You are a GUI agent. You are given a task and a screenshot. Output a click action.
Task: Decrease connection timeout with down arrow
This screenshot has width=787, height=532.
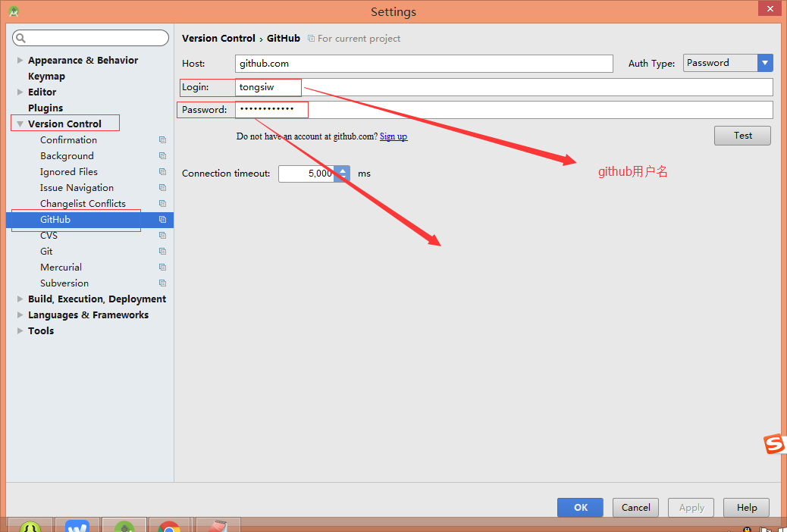(342, 178)
